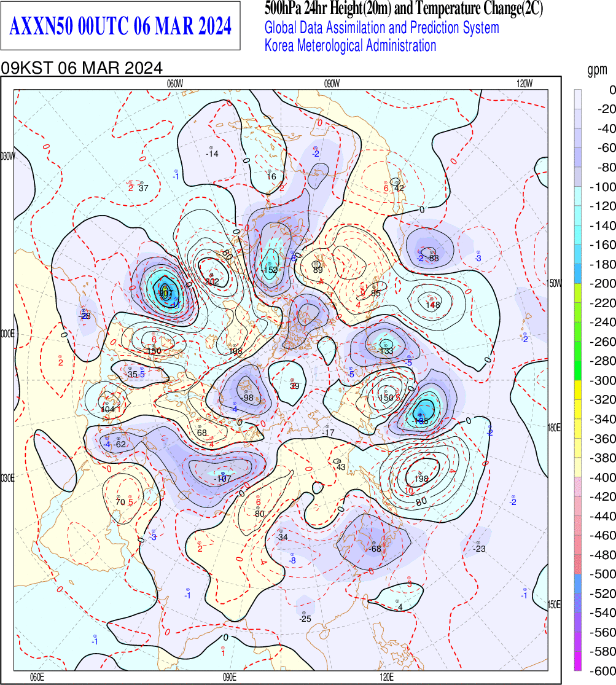The width and height of the screenshot is (616, 685).
Task: Click the "-600" color bar label
Action: coord(603,671)
